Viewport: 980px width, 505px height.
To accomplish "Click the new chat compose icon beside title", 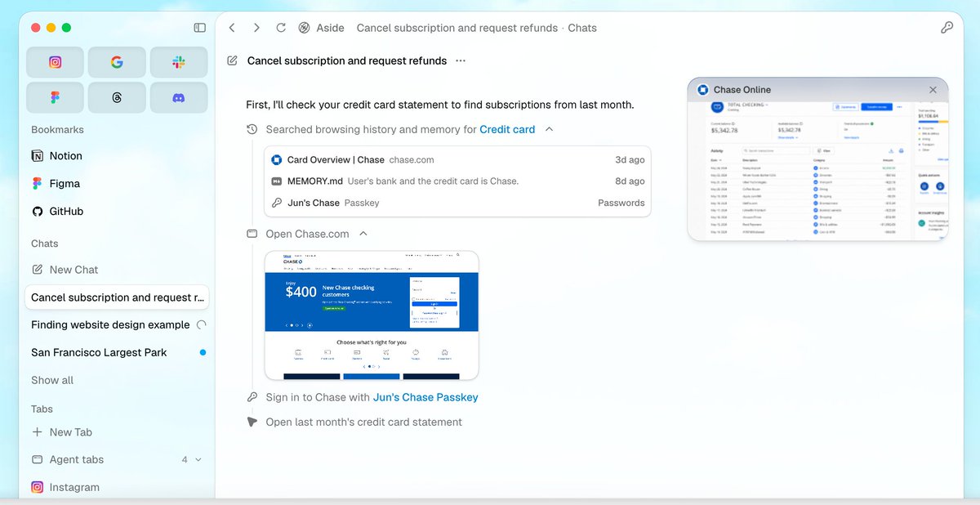I will [x=233, y=60].
